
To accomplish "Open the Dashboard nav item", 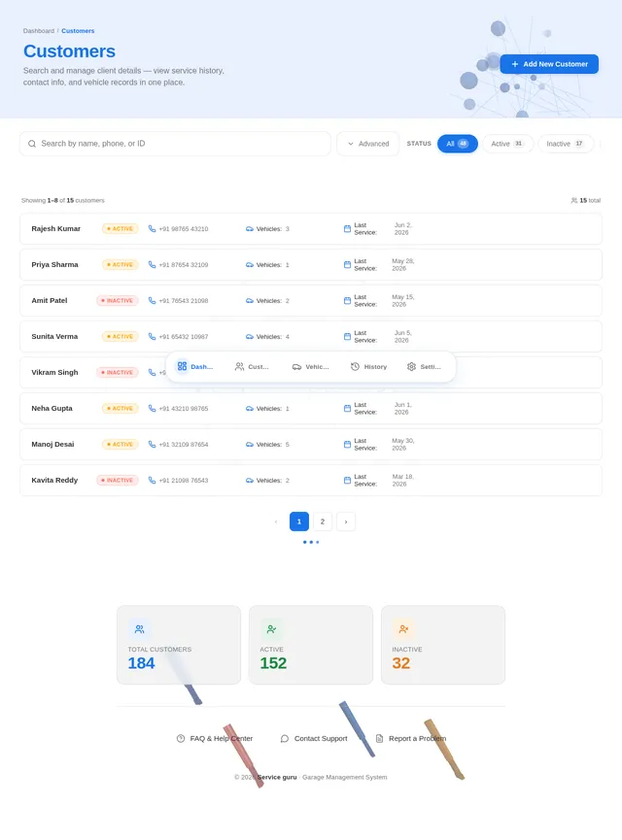I will (x=195, y=366).
